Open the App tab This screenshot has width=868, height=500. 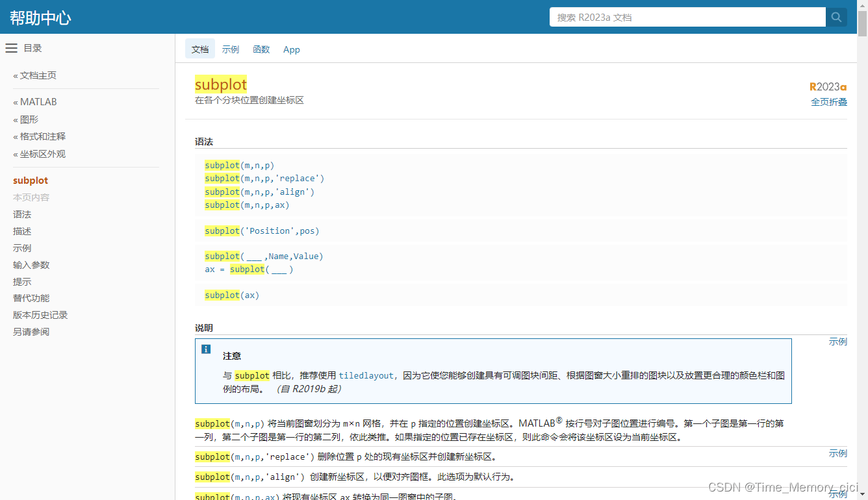point(291,49)
